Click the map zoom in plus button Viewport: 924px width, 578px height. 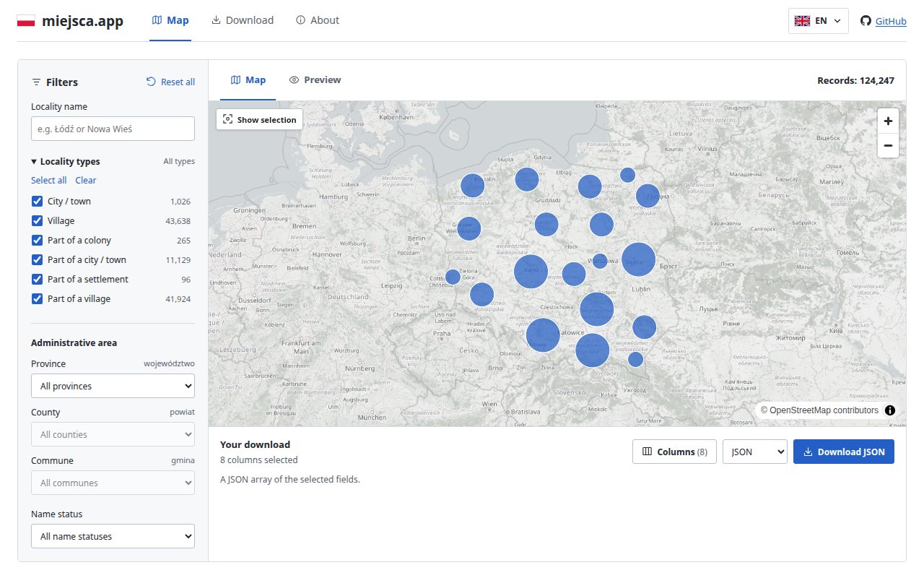[888, 121]
